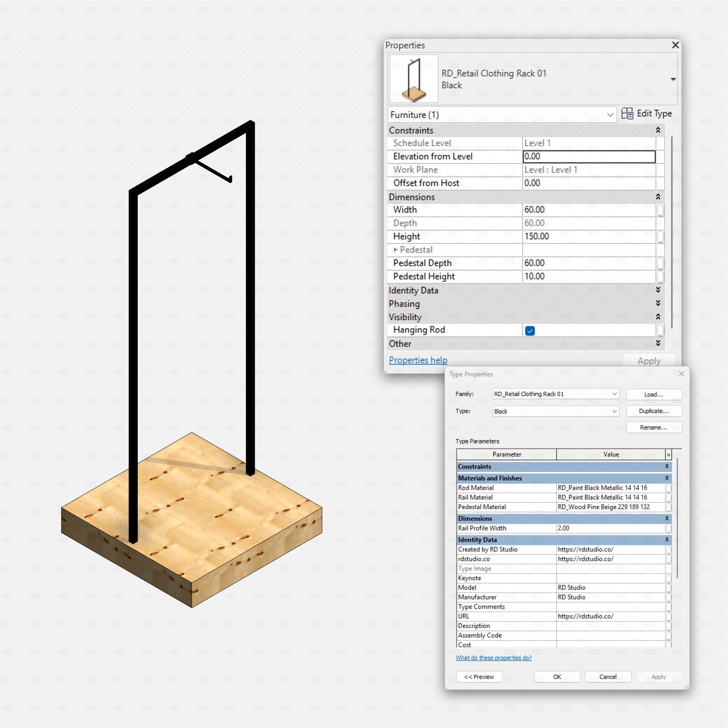Click the Type Comments value cell

tap(611, 607)
